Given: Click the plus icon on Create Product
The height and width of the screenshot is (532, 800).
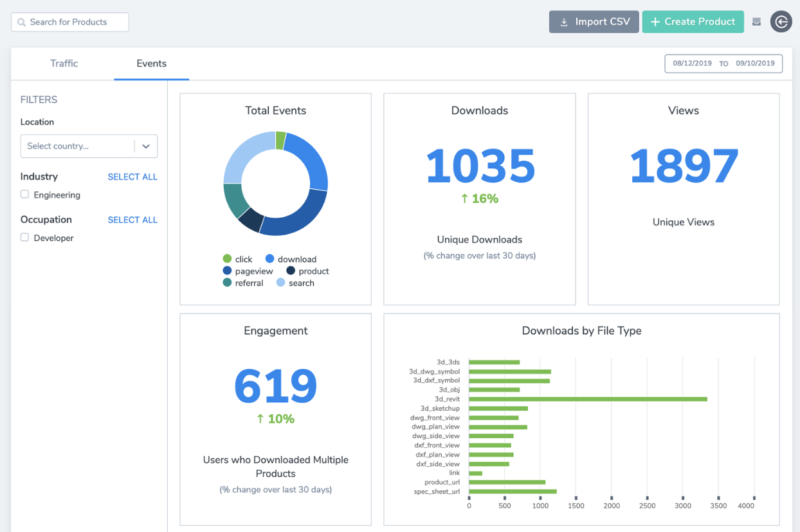Looking at the screenshot, I should point(655,22).
